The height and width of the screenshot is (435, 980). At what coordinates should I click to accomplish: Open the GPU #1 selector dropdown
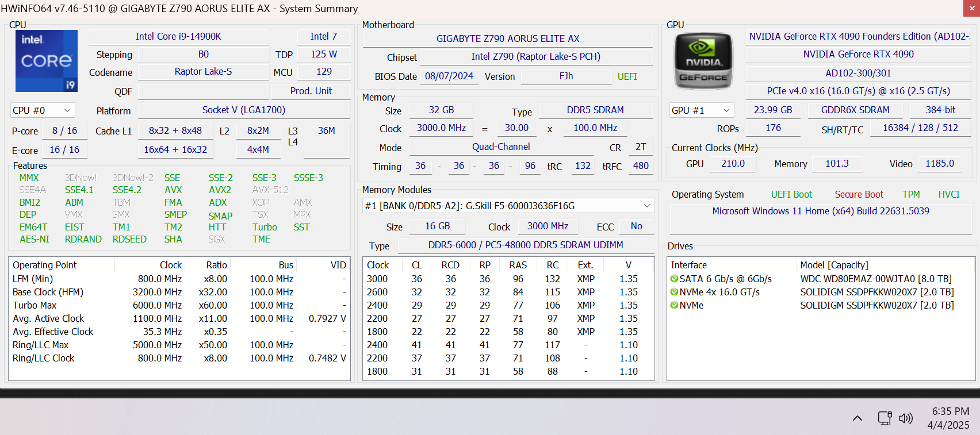pyautogui.click(x=702, y=110)
